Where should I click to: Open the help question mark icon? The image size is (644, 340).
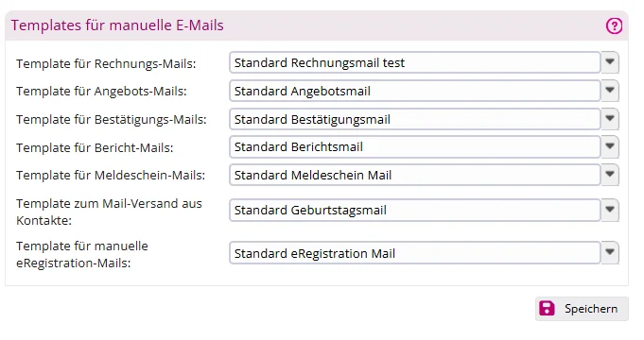(x=614, y=25)
